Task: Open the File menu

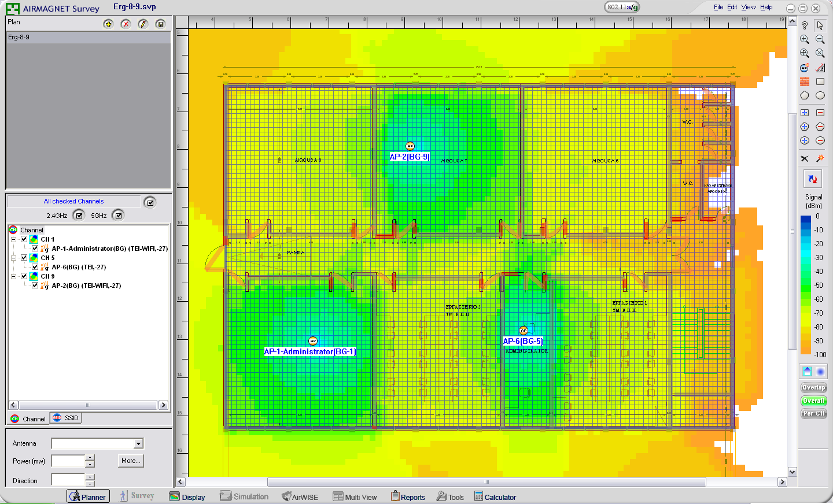Action: click(718, 7)
